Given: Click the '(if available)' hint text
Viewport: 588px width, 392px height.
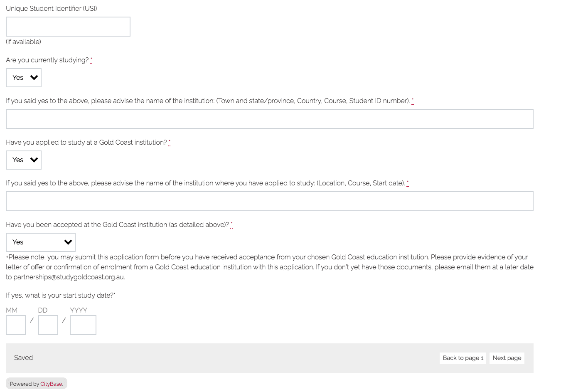Looking at the screenshot, I should pyautogui.click(x=23, y=42).
